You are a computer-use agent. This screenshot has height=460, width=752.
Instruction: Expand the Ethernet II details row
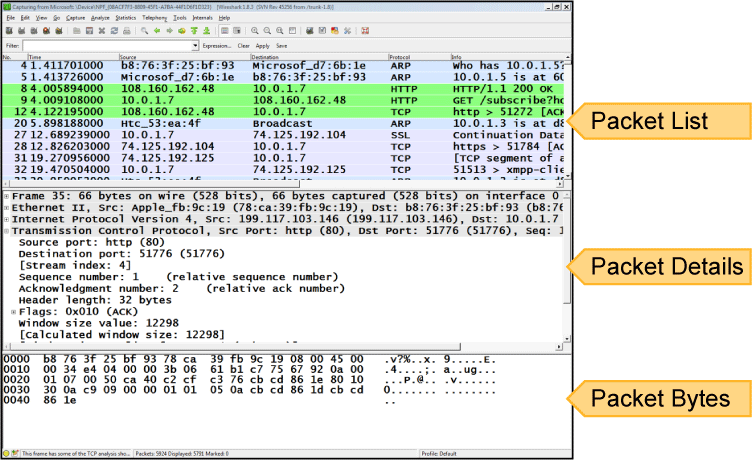[x=6, y=207]
